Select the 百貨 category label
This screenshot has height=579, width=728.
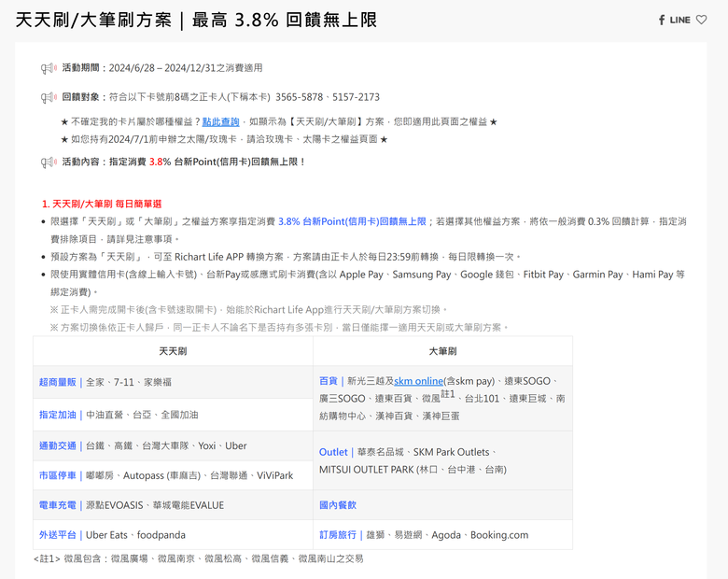click(329, 381)
